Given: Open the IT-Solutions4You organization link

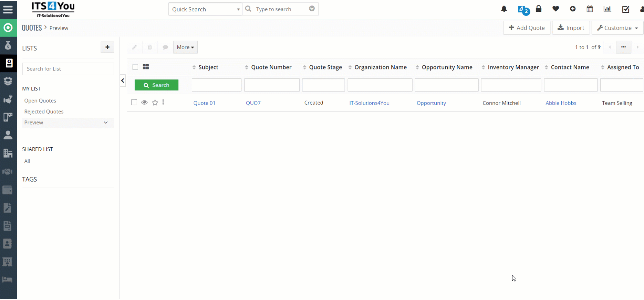Looking at the screenshot, I should click(x=369, y=103).
